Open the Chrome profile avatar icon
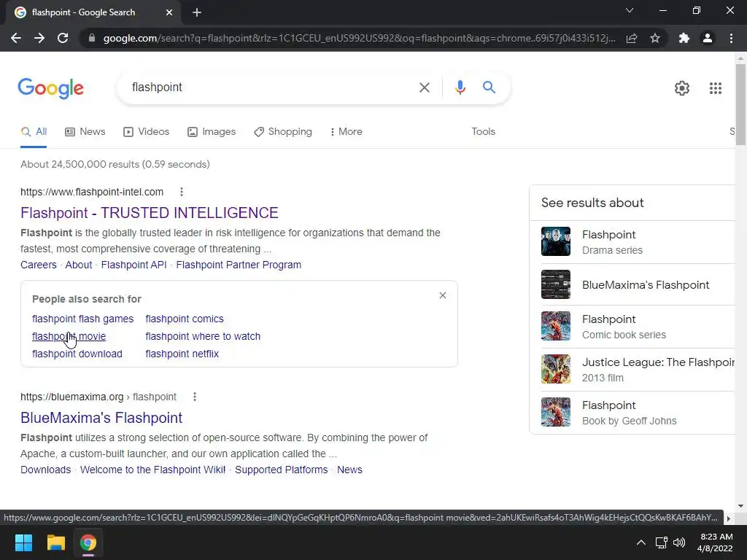The width and height of the screenshot is (747, 560). tap(708, 38)
